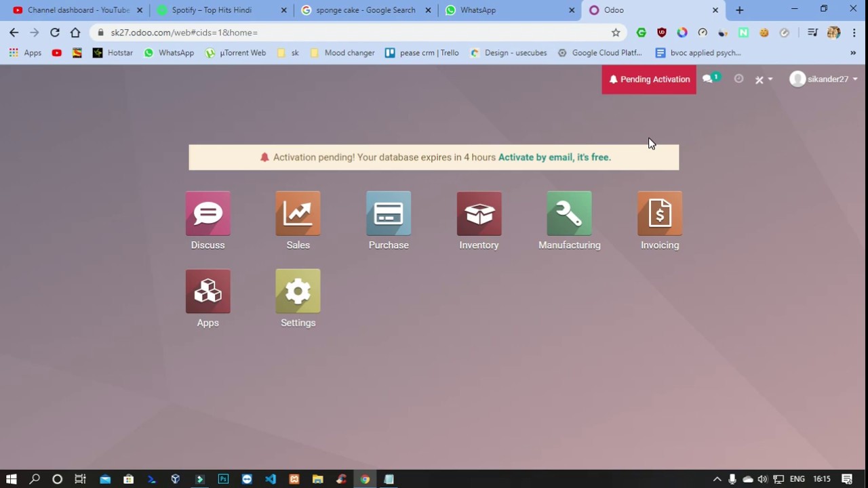
Task: Open the Purchase app
Action: coord(389,221)
